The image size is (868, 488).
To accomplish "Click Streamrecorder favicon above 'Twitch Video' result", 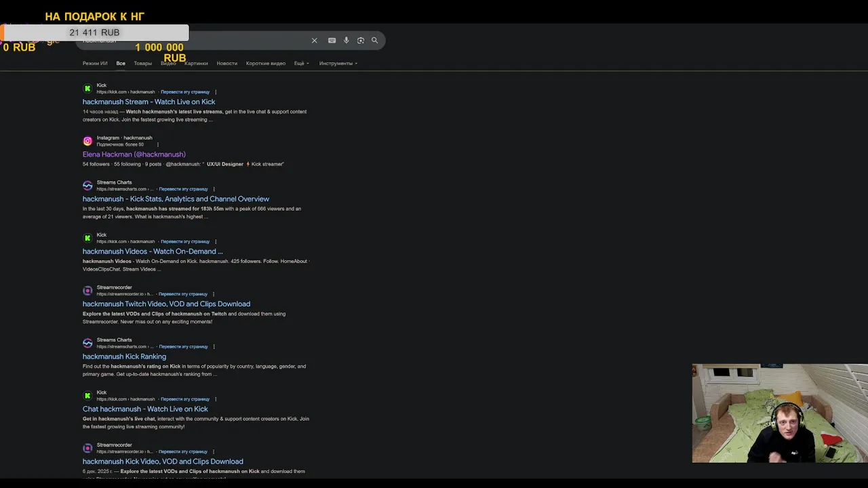I will tap(87, 291).
